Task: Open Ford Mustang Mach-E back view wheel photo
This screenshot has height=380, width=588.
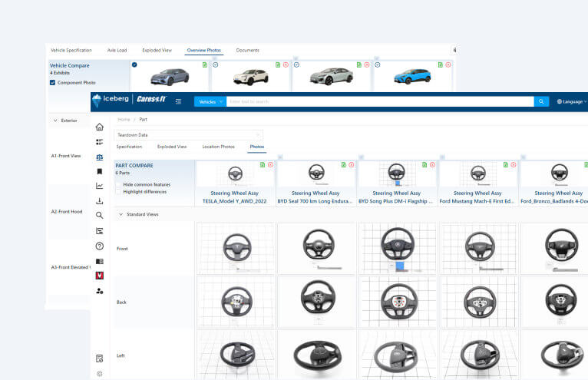Action: [478, 302]
